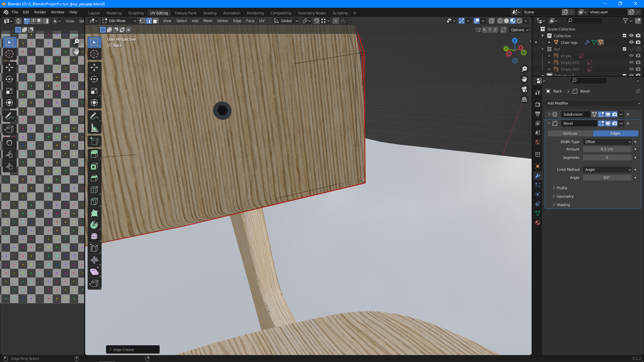644x362 pixels.
Task: Select Vertices bevel mode button
Action: (570, 133)
